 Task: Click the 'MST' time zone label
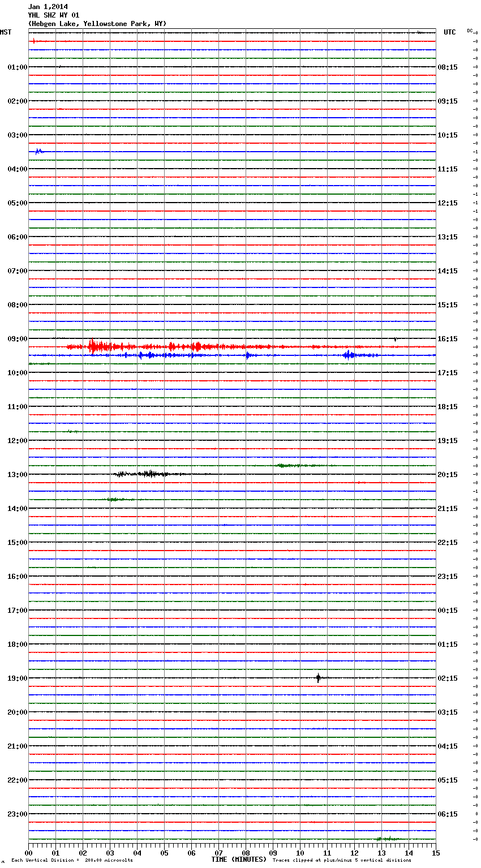tap(6, 32)
